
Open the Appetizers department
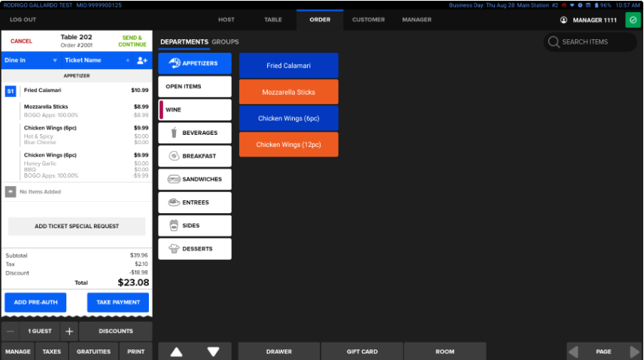[x=195, y=63]
